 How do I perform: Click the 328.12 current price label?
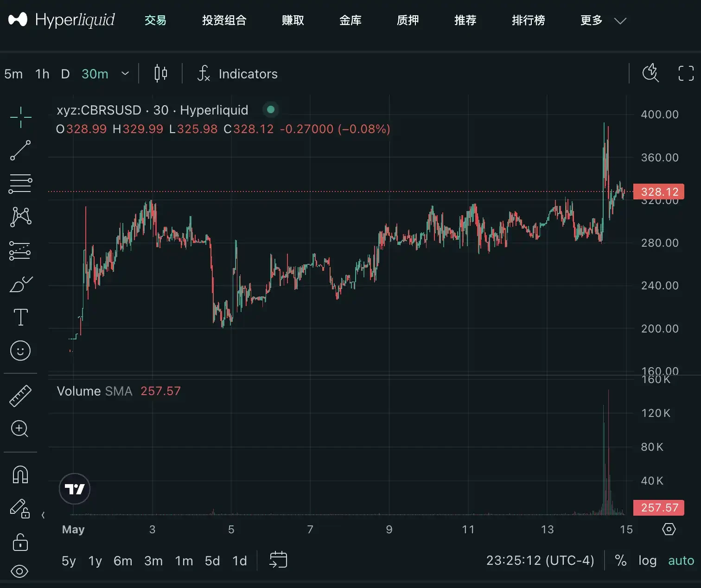click(659, 192)
